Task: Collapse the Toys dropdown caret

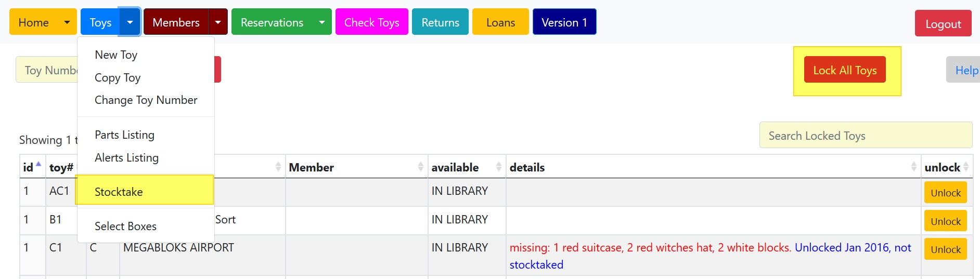Action: pyautogui.click(x=130, y=22)
